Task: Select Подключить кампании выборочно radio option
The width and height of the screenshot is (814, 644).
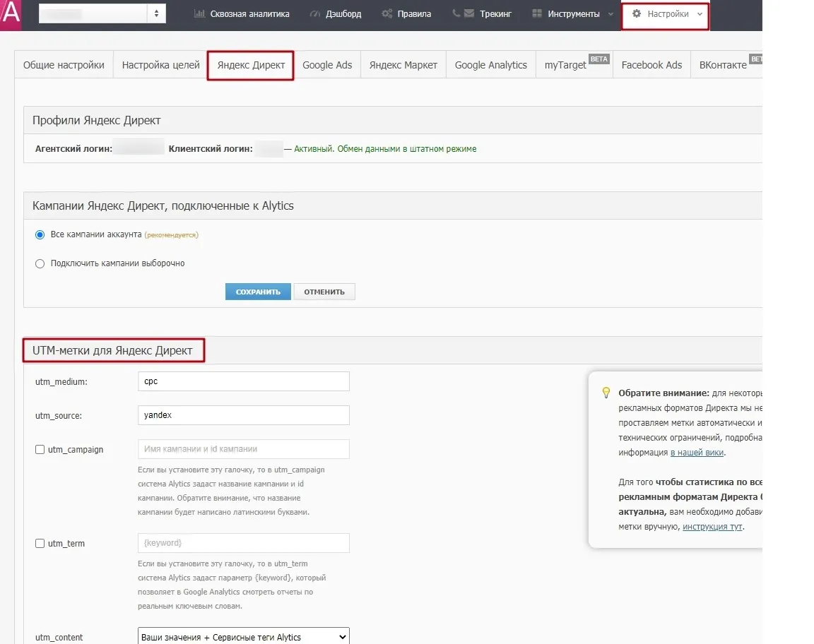Action: (40, 263)
